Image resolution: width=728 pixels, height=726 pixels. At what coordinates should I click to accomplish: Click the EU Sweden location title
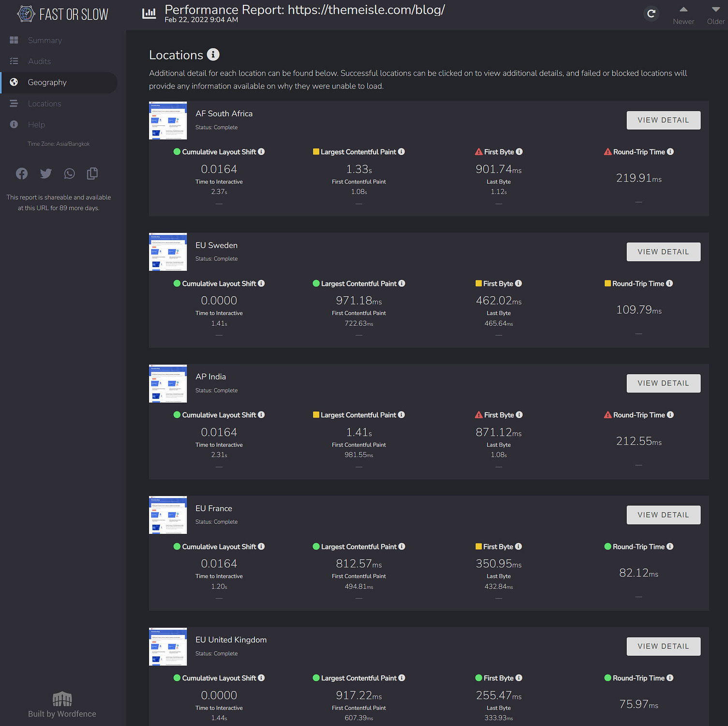[x=216, y=245]
